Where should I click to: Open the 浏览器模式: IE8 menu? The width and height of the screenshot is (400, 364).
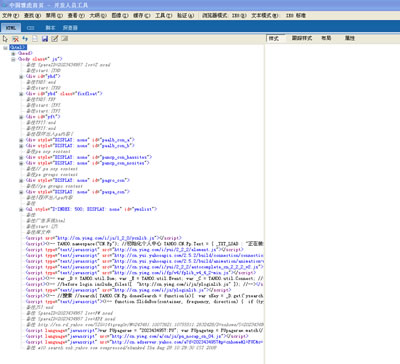(x=224, y=15)
